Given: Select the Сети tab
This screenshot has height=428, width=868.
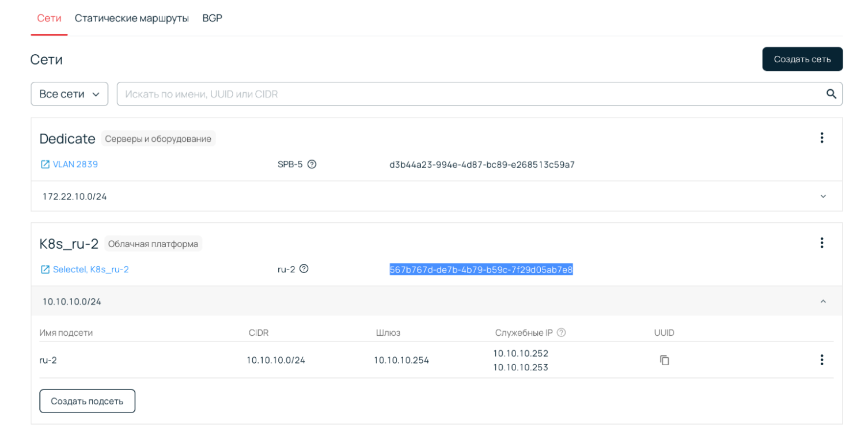Looking at the screenshot, I should coord(49,18).
